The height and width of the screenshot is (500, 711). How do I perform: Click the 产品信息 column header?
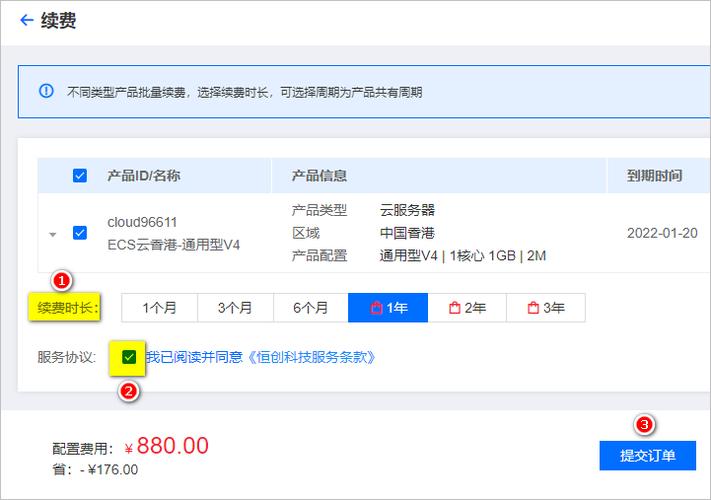[319, 175]
